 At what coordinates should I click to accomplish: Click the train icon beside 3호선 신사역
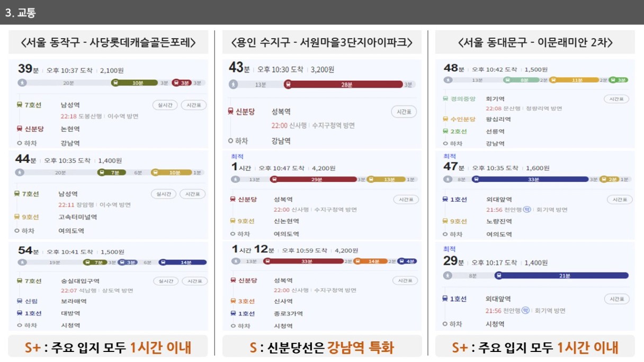(233, 302)
